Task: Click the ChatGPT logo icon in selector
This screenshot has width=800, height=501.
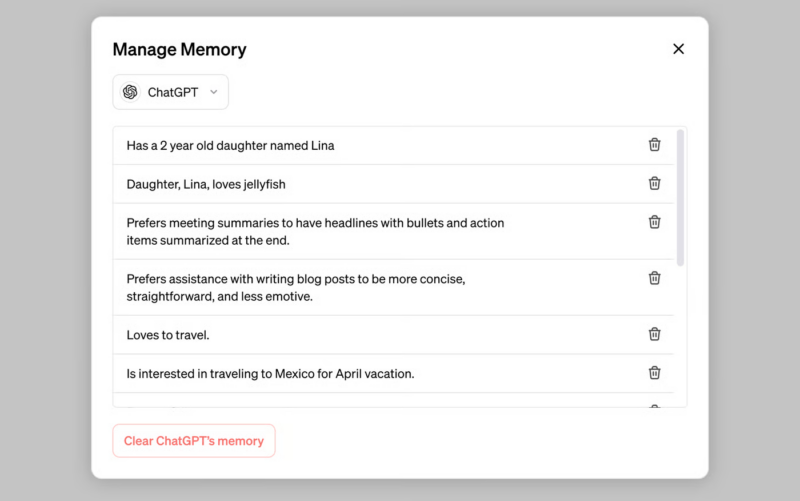Action: [130, 92]
